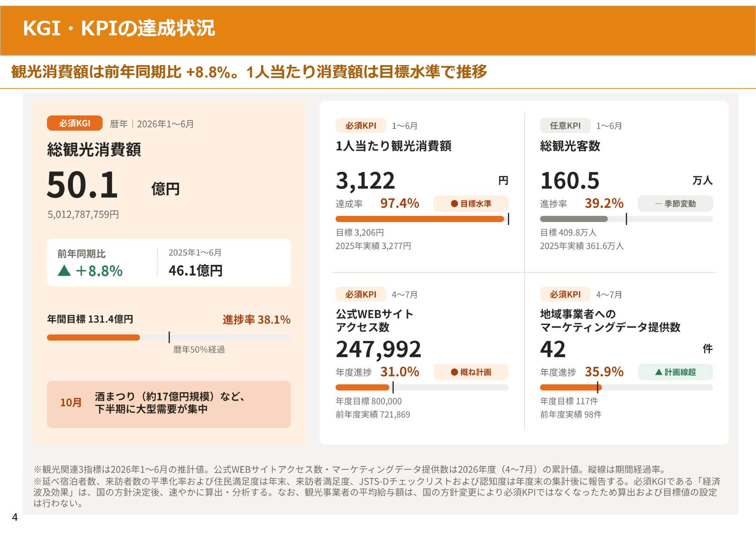Viewport: 756px width, 535px height.
Task: Click the 46.1億円 previous-year value
Action: click(x=196, y=271)
